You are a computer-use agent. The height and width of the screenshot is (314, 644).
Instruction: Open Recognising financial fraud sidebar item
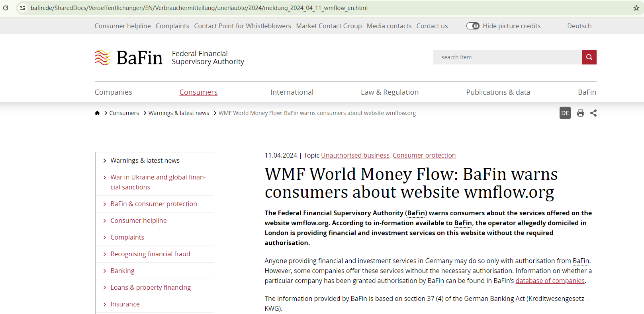(x=150, y=254)
